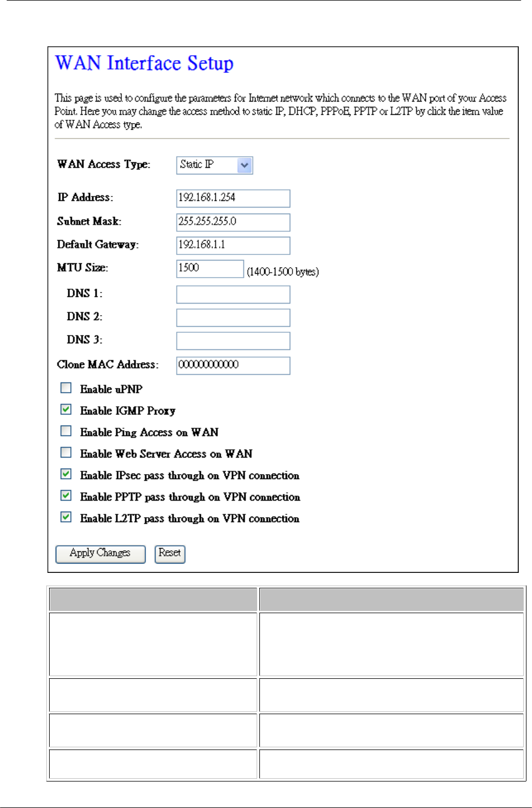Viewport: 532px width, 808px height.
Task: Click the 'MTU Size:' label
Action: coord(83,268)
